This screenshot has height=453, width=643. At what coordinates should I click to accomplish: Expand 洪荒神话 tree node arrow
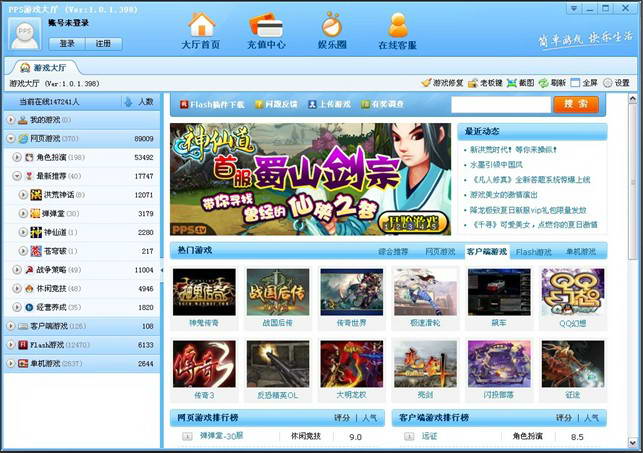[x=23, y=195]
